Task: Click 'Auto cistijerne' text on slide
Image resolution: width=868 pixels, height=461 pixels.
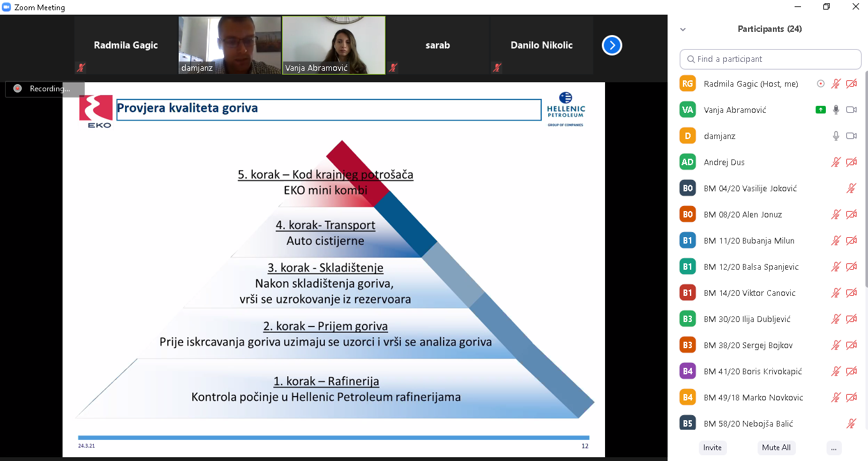Action: (x=325, y=241)
